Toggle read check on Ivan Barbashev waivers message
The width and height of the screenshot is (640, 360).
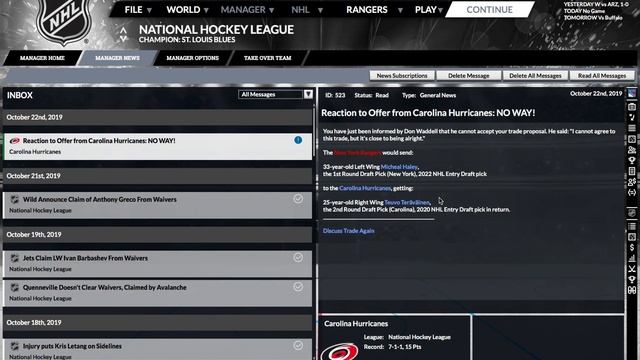tap(298, 258)
